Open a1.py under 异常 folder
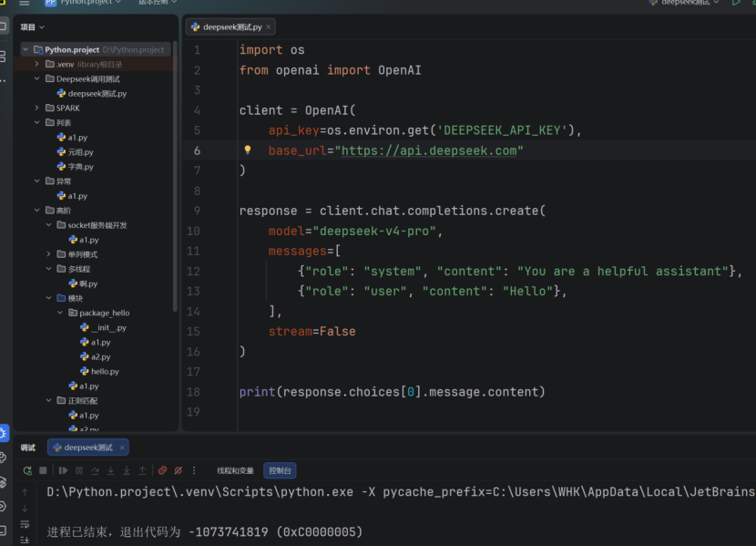The height and width of the screenshot is (546, 756). tap(72, 196)
